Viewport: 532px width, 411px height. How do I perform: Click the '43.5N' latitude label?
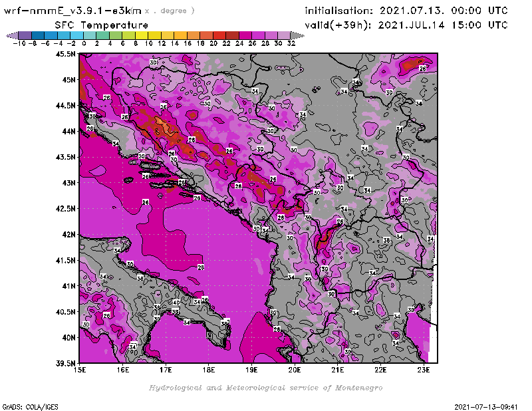[65, 157]
